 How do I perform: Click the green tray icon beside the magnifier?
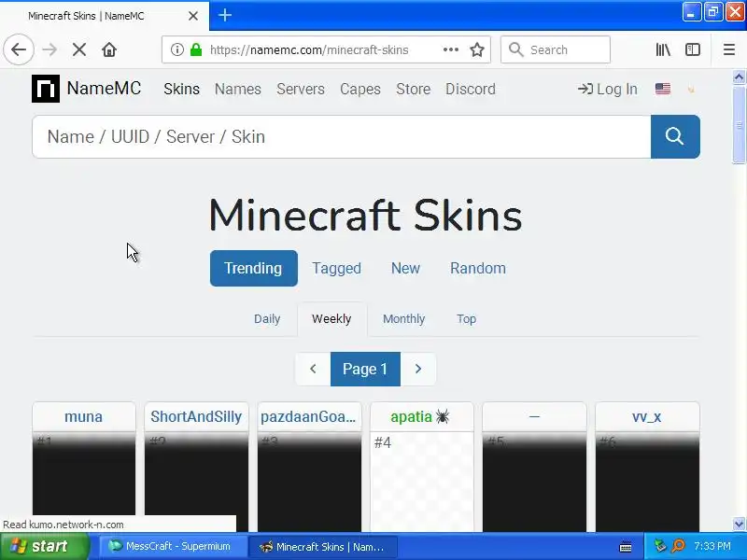coord(660,546)
